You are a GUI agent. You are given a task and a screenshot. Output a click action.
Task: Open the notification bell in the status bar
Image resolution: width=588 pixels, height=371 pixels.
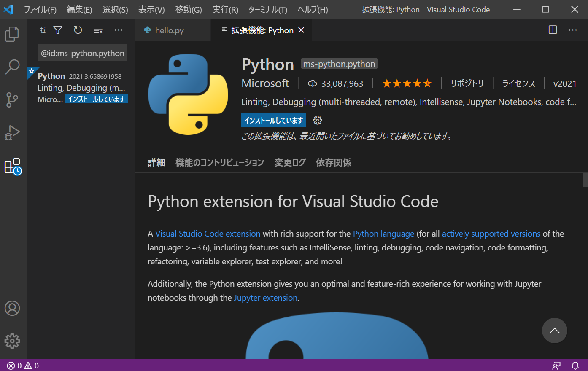coord(575,366)
